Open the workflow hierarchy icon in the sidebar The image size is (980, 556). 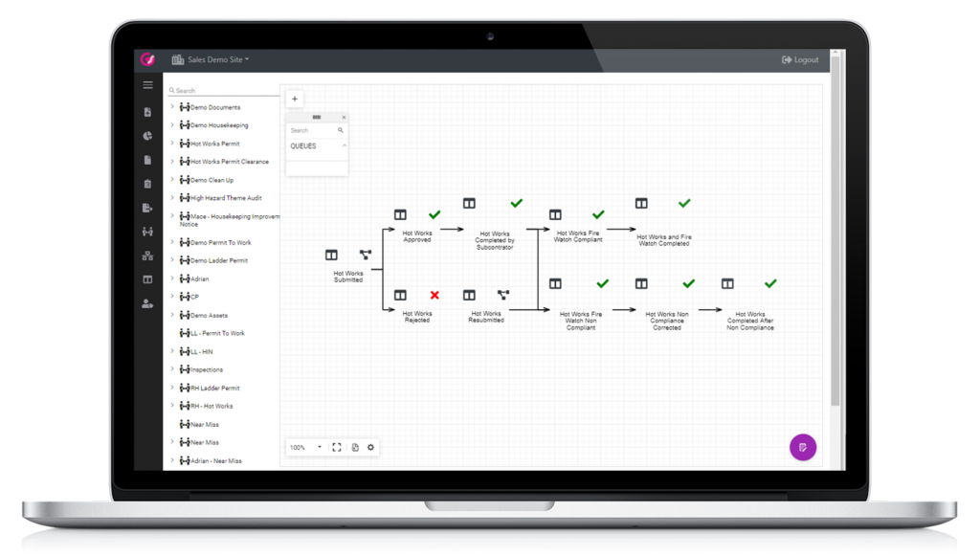pos(147,256)
